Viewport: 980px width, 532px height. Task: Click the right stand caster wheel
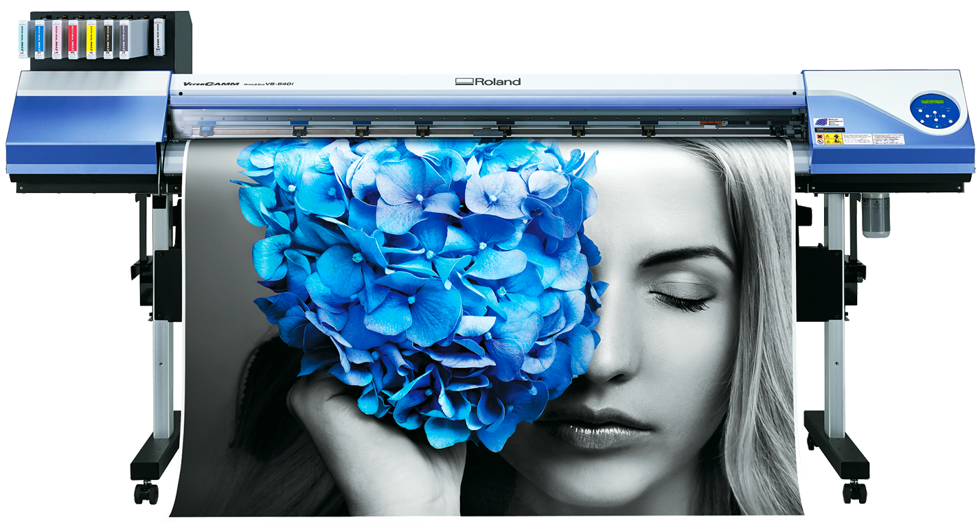[x=854, y=491]
